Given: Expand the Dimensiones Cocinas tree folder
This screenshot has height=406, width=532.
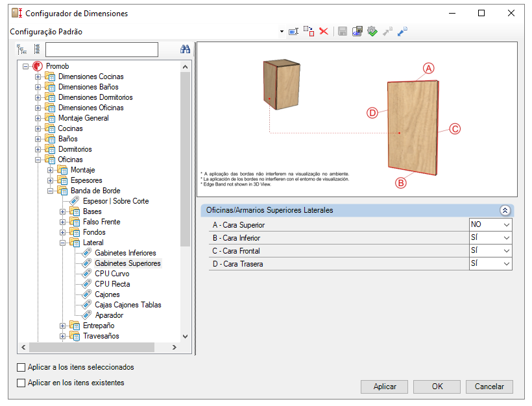Looking at the screenshot, I should coord(38,77).
